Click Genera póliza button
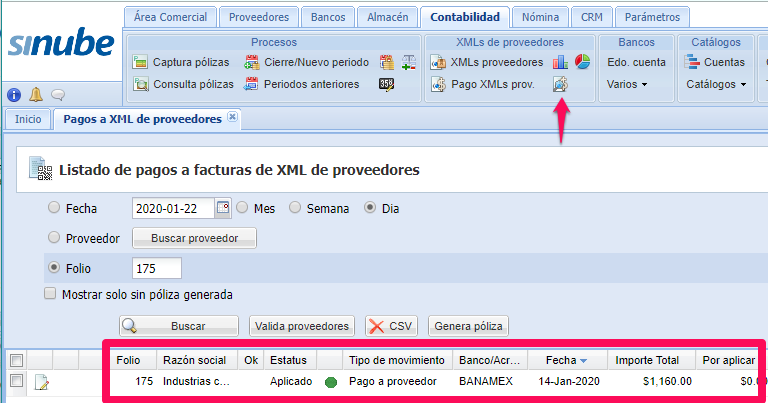The width and height of the screenshot is (768, 403). point(468,326)
